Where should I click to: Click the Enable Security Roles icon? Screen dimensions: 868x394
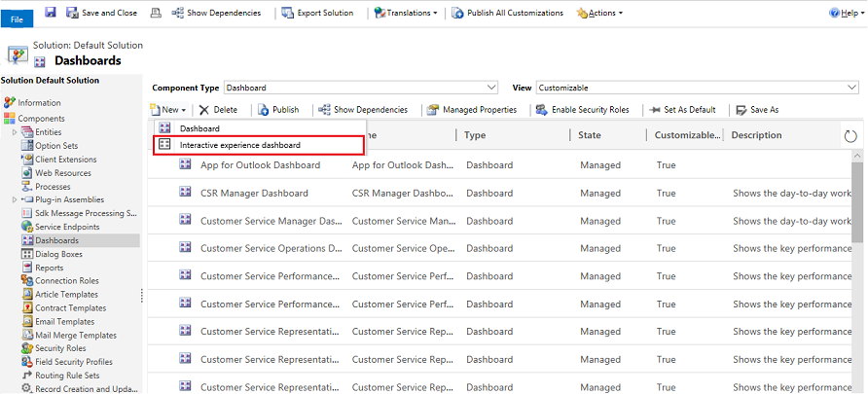[541, 110]
